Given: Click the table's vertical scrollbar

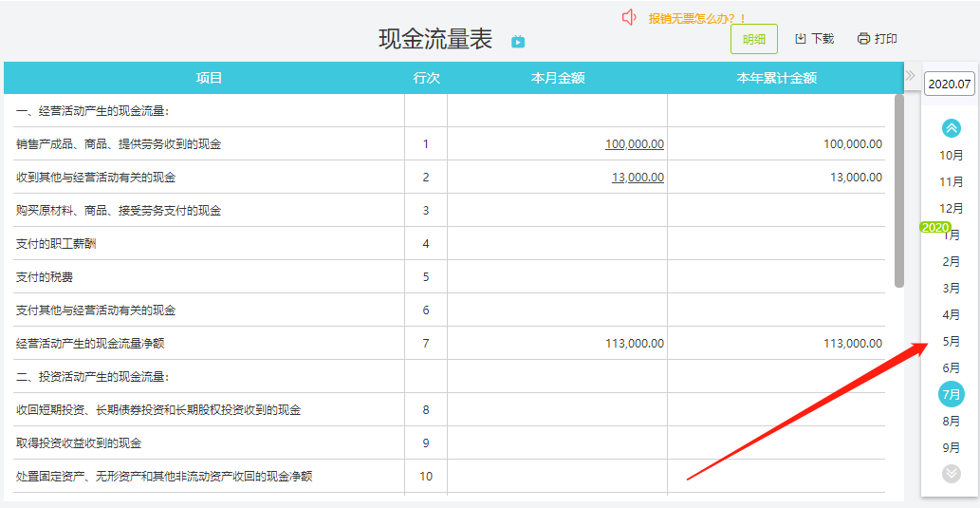Looking at the screenshot, I should [x=898, y=191].
